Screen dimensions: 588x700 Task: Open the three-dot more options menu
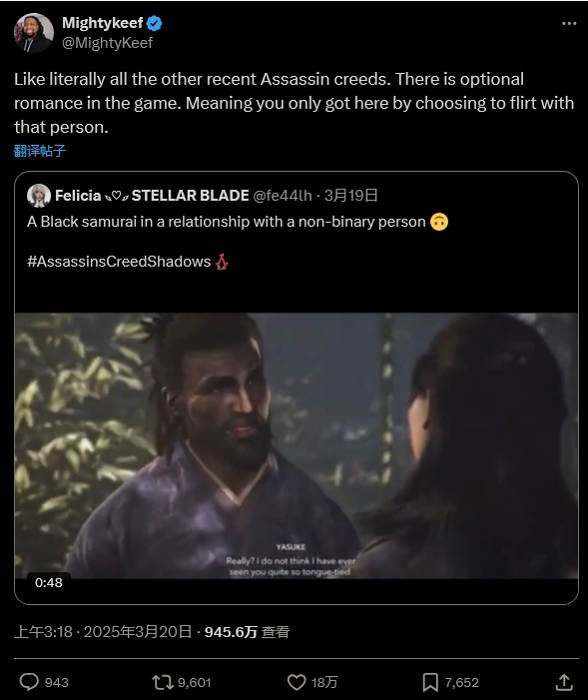pos(569,23)
